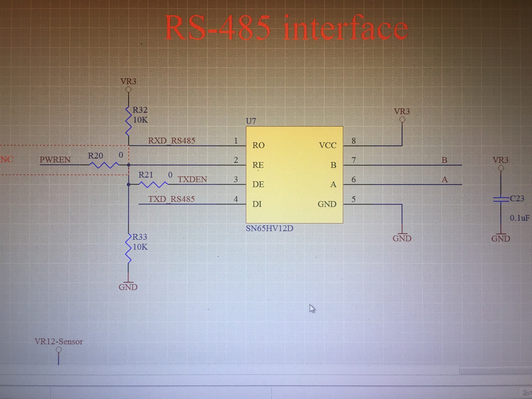532x399 pixels.
Task: Select the U7 SN65HV12D chip body
Action: [x=294, y=175]
